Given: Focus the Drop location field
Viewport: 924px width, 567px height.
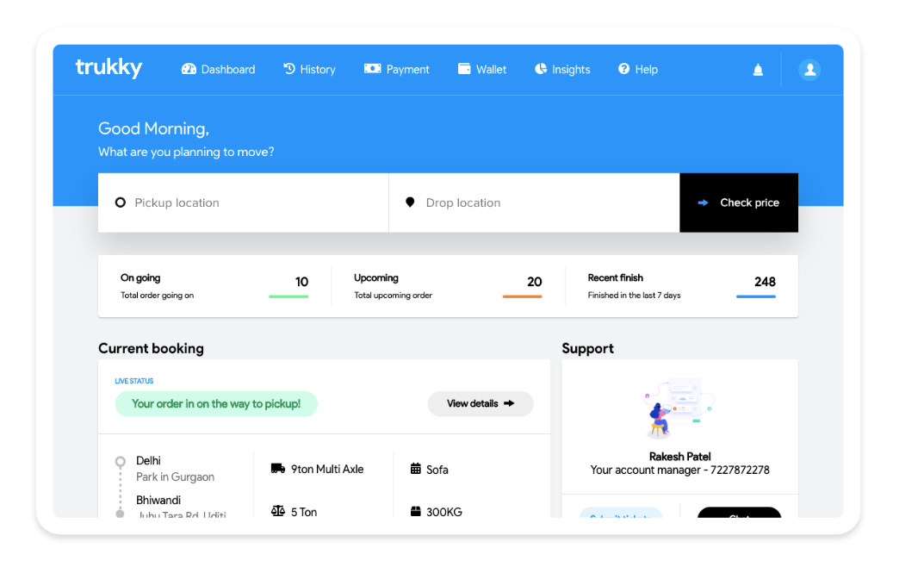Looking at the screenshot, I should [x=535, y=202].
